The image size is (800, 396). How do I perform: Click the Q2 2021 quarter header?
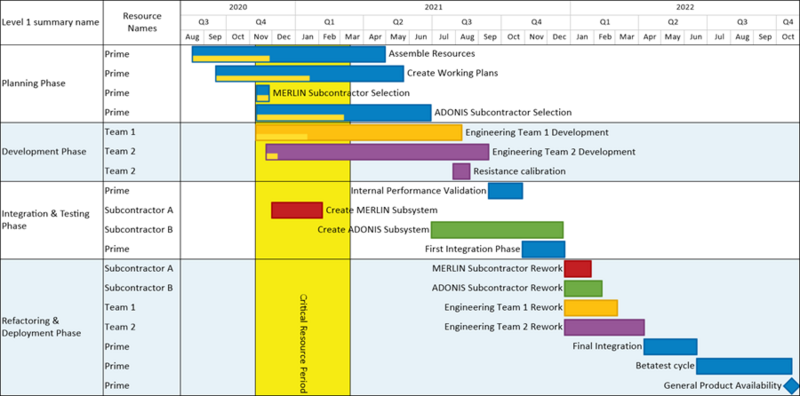[398, 22]
